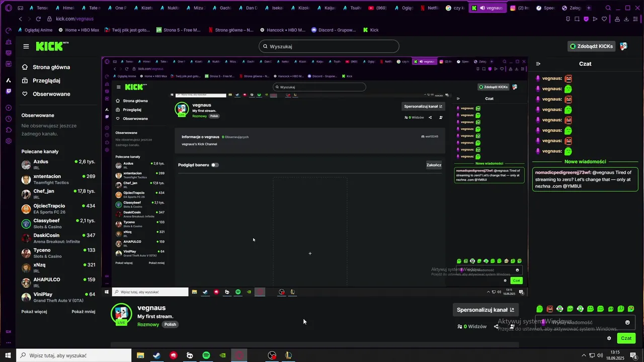The image size is (644, 362).
Task: Open Azdus recommended channel
Action: pos(58,164)
